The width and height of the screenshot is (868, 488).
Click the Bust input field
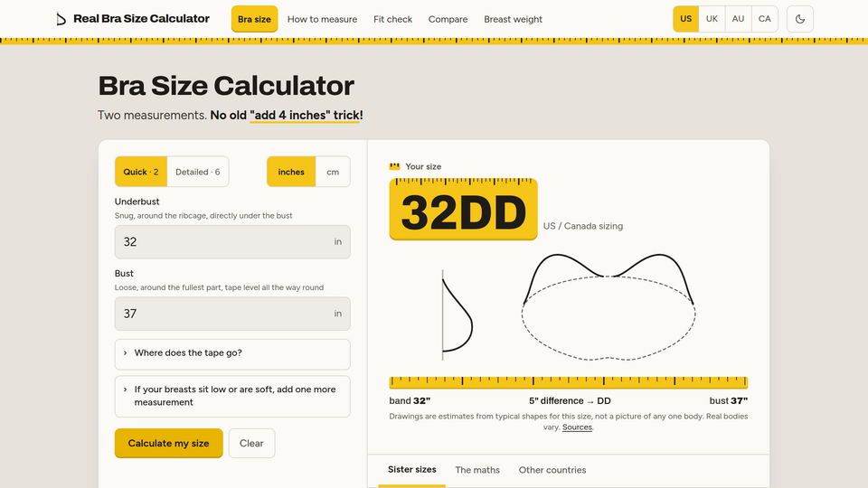[x=232, y=314]
